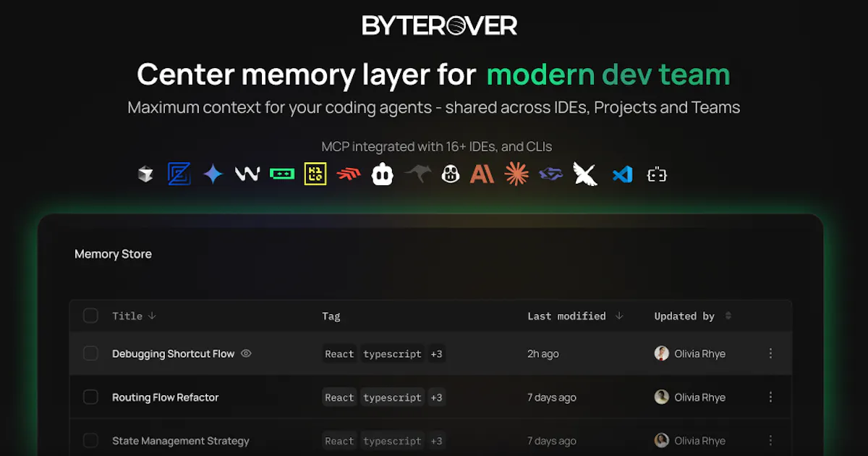Click the Routing Flow Refactor row's Olivia Rhye avatar
868x456 pixels.
click(661, 397)
